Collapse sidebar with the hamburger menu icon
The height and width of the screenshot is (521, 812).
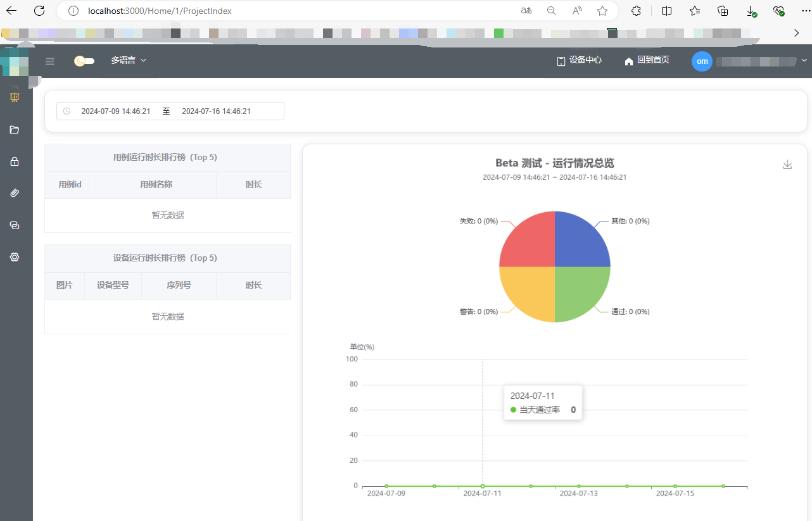pos(50,61)
